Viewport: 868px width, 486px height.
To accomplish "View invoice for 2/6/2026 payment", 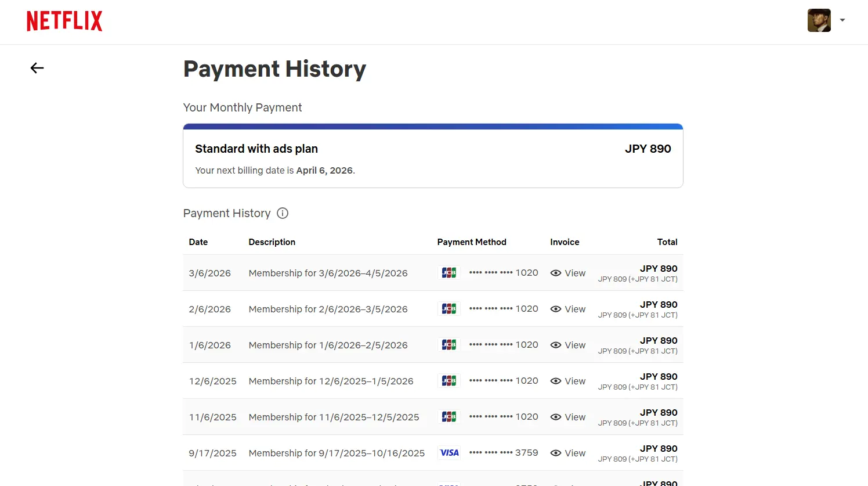I will (568, 309).
